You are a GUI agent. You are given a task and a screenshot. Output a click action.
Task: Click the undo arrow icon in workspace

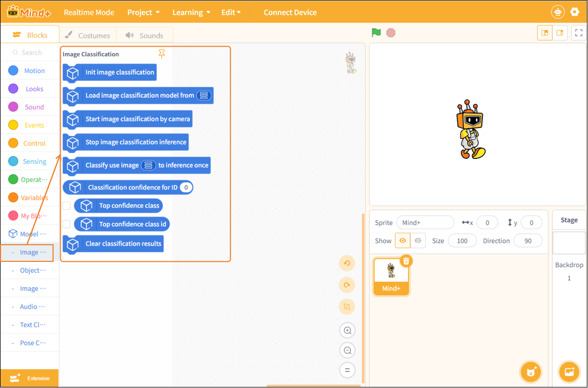[347, 263]
